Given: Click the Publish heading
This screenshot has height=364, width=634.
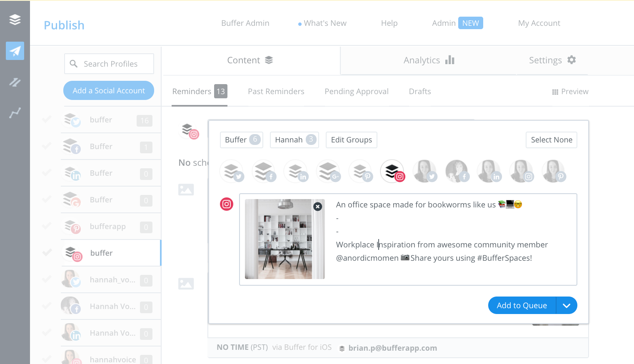Looking at the screenshot, I should pyautogui.click(x=64, y=25).
